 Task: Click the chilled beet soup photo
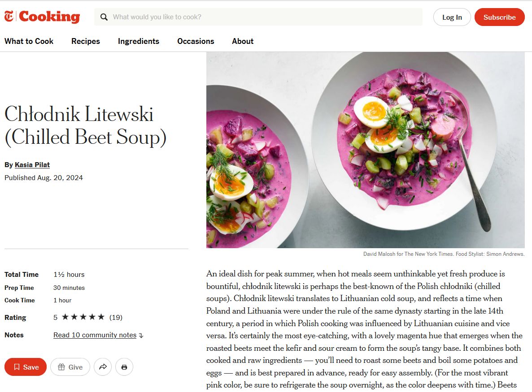(x=365, y=150)
